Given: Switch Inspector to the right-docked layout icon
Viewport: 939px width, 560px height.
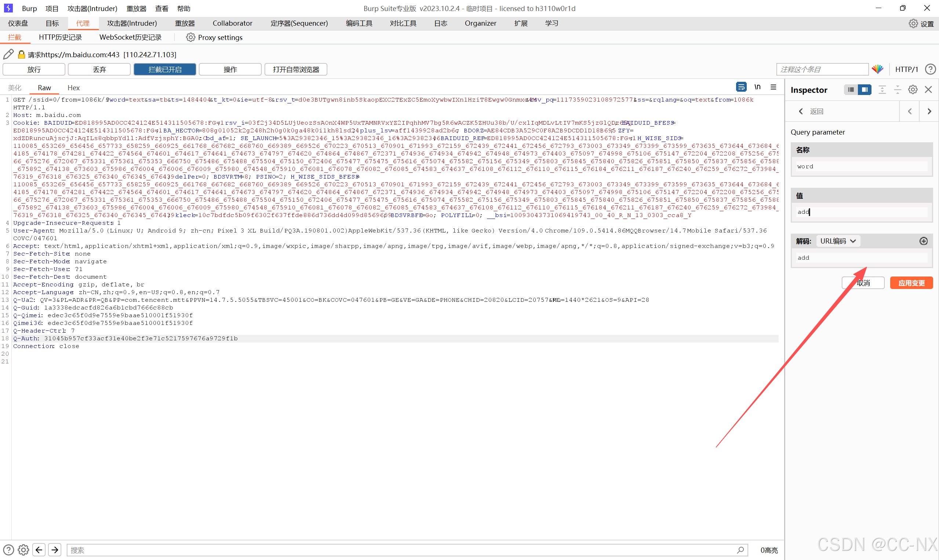Looking at the screenshot, I should [x=864, y=89].
